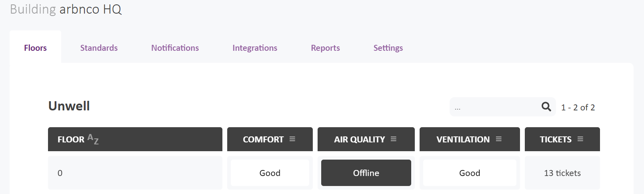
Task: Open Air Quality column menu icon
Action: (394, 139)
